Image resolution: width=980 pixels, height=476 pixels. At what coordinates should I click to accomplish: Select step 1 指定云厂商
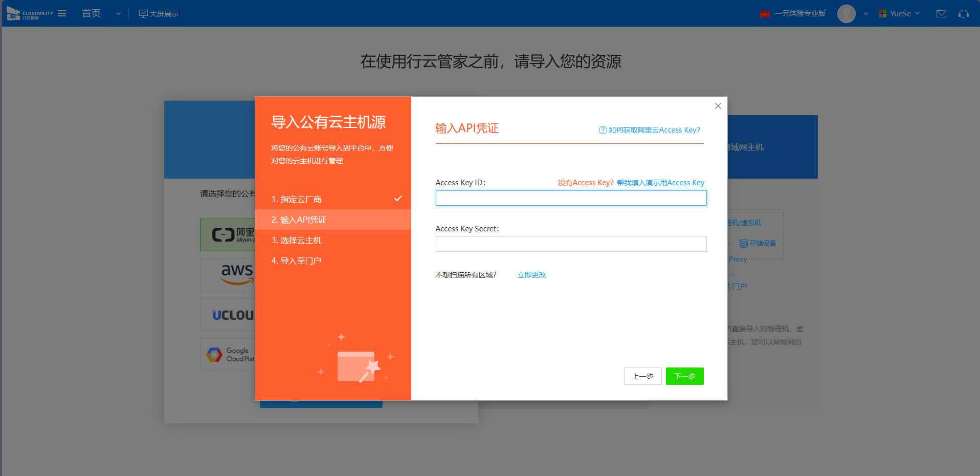(x=296, y=199)
